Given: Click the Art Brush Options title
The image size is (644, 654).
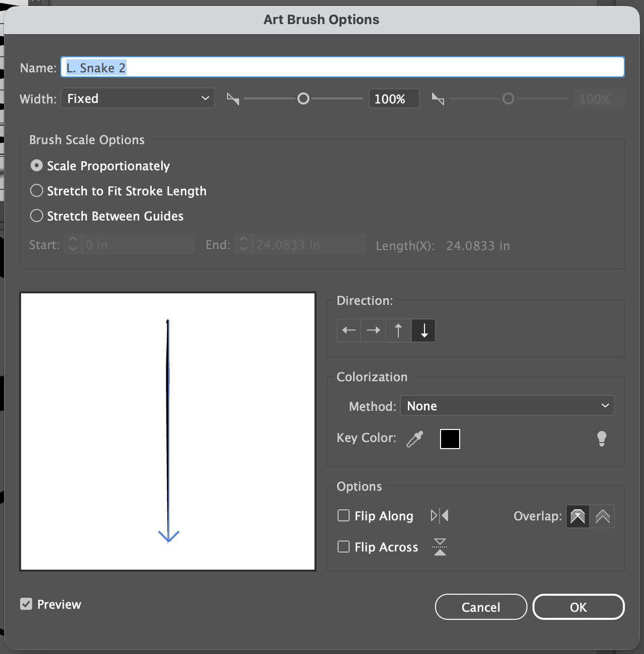Looking at the screenshot, I should (x=321, y=20).
